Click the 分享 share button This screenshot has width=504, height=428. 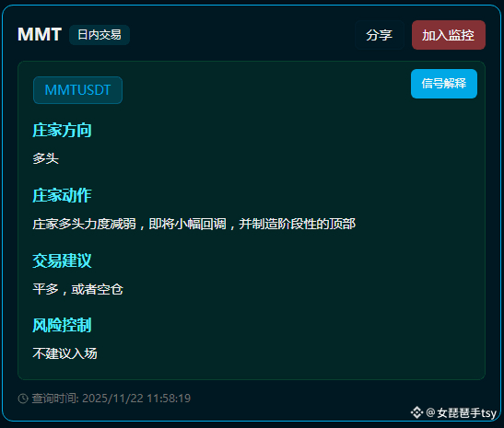(x=380, y=35)
